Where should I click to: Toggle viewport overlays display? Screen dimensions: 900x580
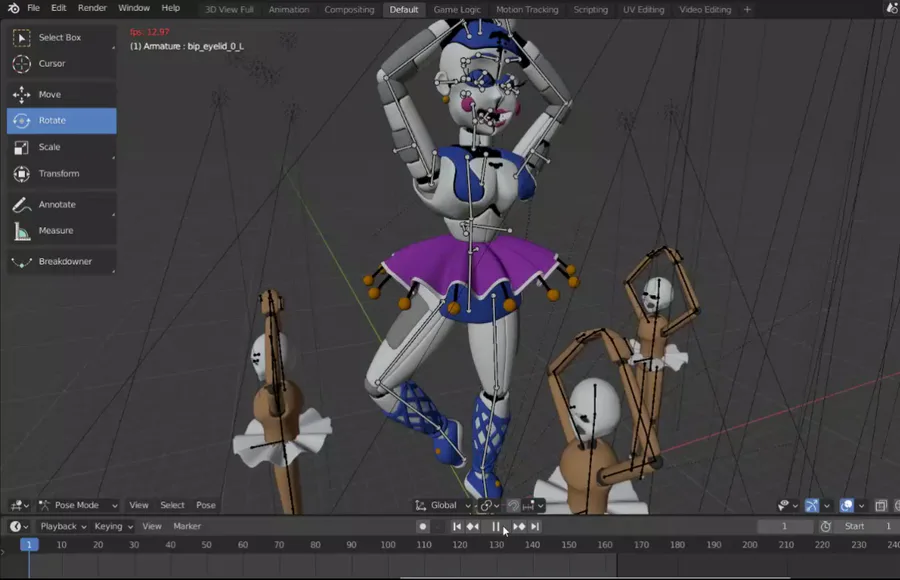point(847,505)
